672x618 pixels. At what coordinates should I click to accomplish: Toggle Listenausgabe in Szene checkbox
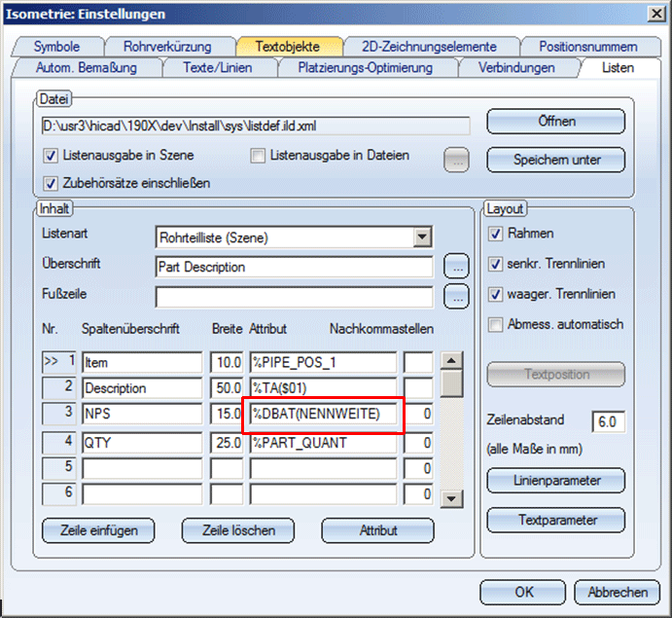51,156
